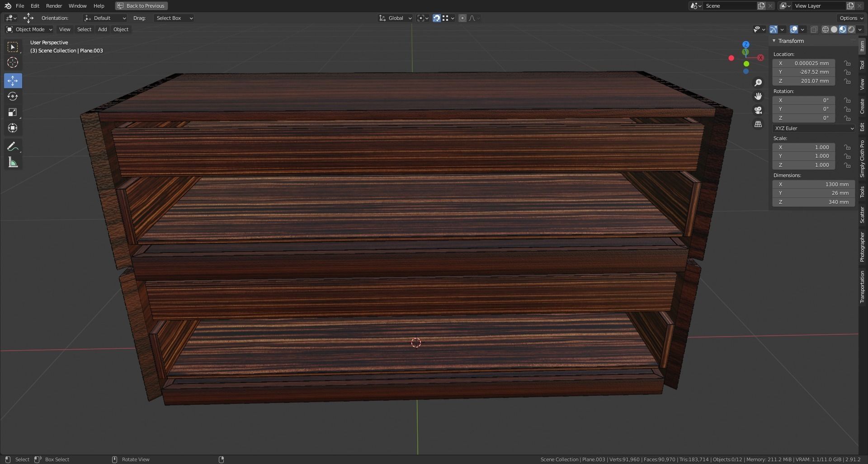Open the Object Mode dropdown
The width and height of the screenshot is (868, 464).
(29, 29)
